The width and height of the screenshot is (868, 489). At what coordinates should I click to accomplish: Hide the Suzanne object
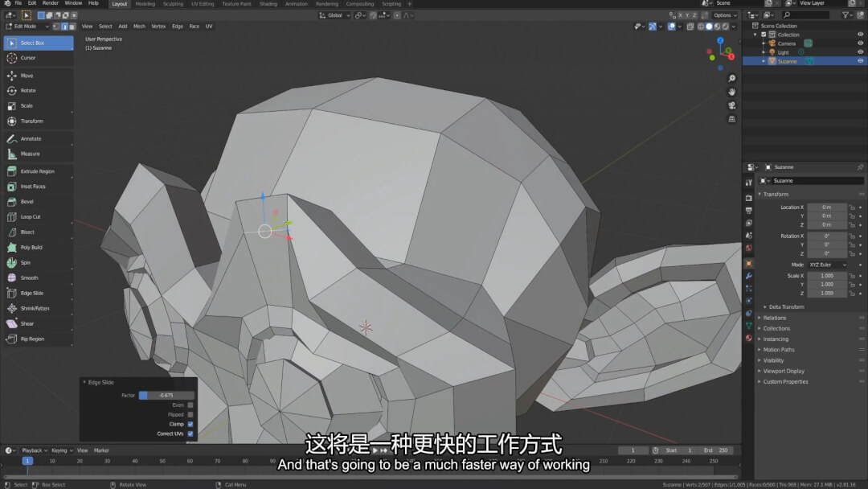(860, 61)
